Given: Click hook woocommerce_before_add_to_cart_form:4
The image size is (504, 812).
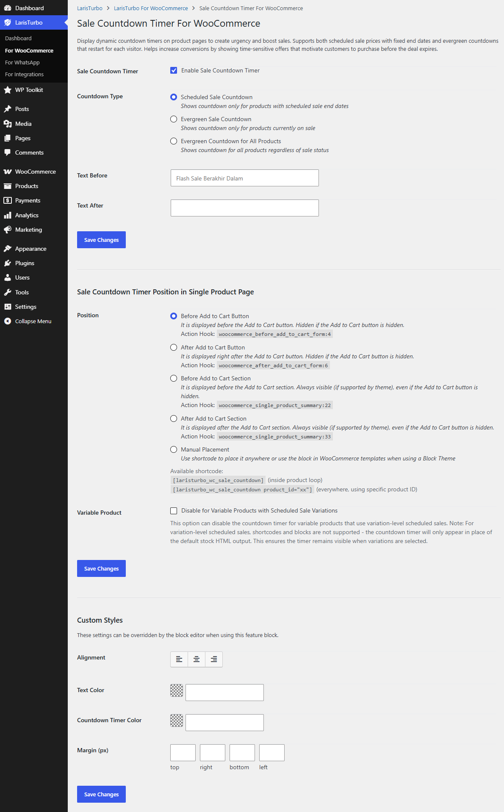Looking at the screenshot, I should (x=275, y=334).
